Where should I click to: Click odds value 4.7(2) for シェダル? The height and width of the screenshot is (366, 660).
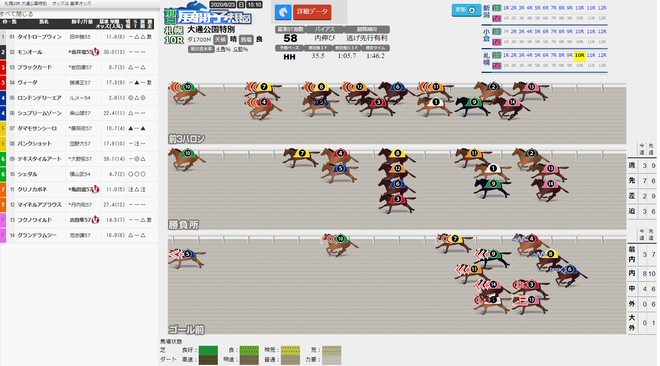coord(116,174)
